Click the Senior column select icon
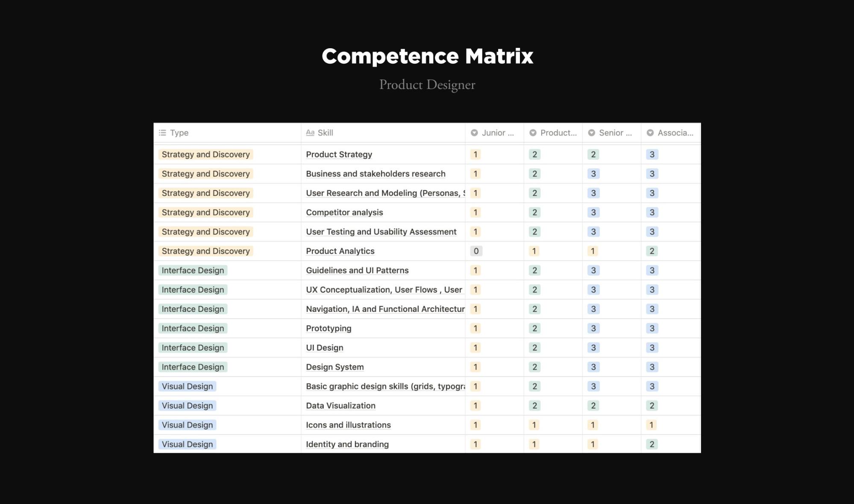This screenshot has height=504, width=854. 592,133
